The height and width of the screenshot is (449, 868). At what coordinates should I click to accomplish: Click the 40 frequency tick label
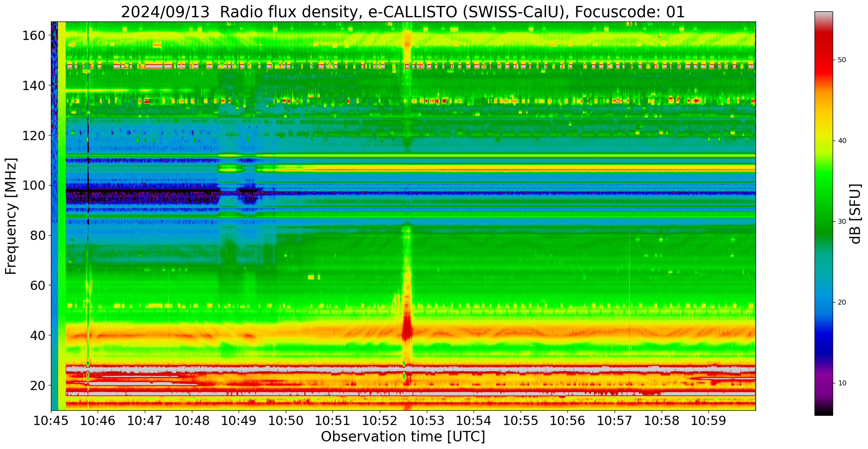coord(37,335)
